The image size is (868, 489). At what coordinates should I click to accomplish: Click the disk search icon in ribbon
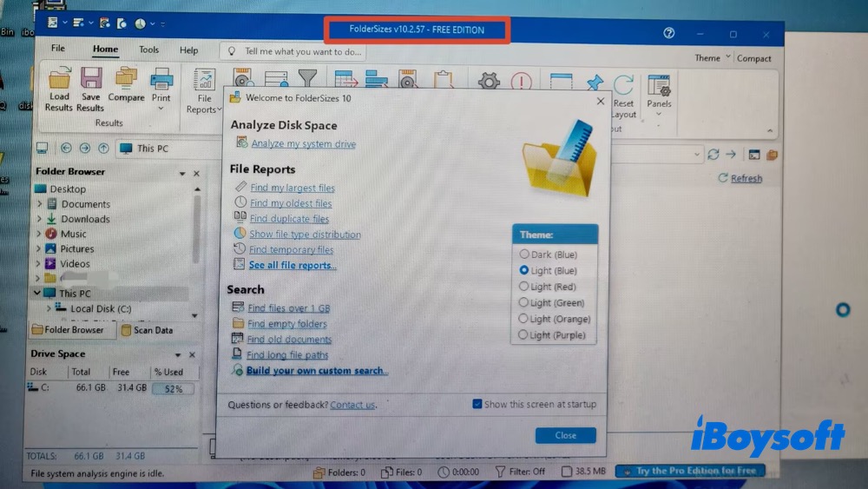click(x=242, y=78)
